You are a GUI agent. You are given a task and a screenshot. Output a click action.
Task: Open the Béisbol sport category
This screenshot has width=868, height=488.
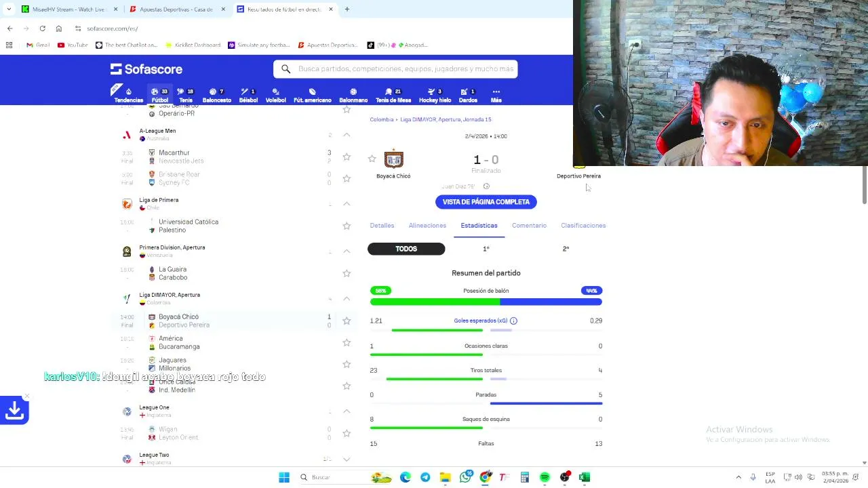point(248,95)
